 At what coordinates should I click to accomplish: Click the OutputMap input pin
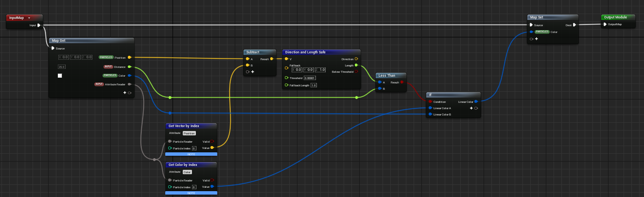[605, 24]
